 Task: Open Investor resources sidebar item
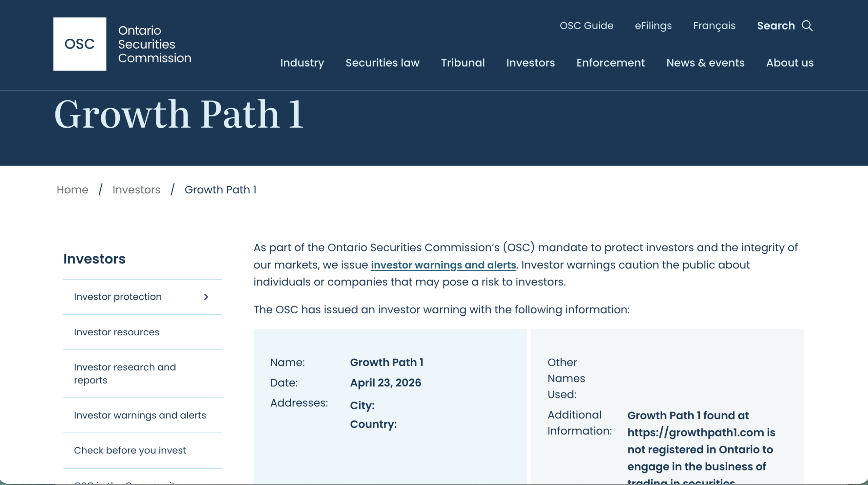pos(143,332)
